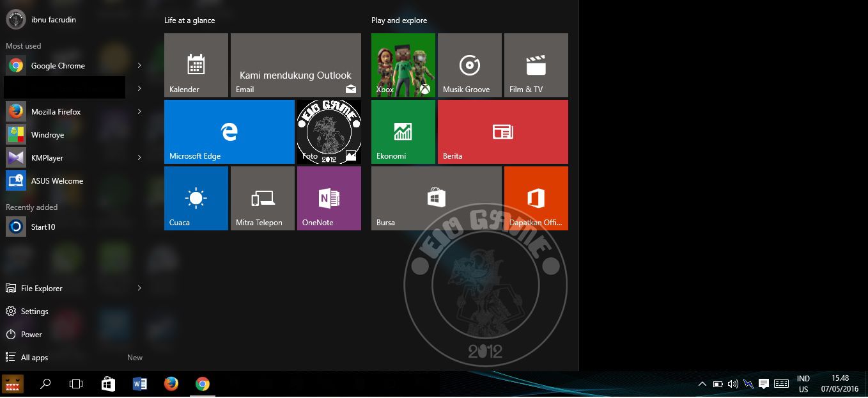Open the Berita news tile
Screen dimensions: 868x398
pyautogui.click(x=503, y=132)
